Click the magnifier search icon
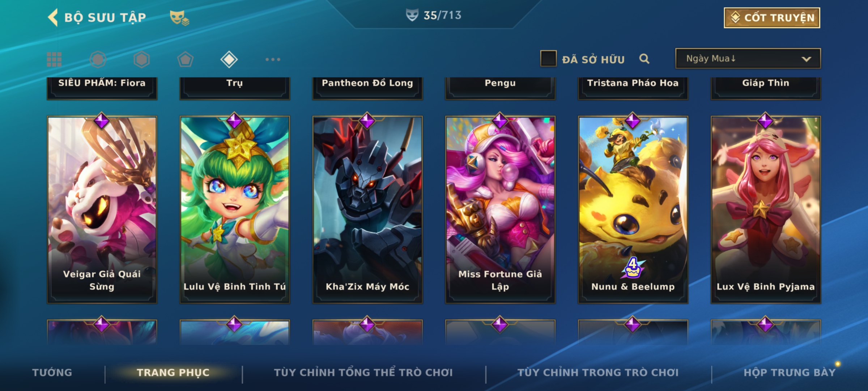This screenshot has width=868, height=391. point(644,59)
